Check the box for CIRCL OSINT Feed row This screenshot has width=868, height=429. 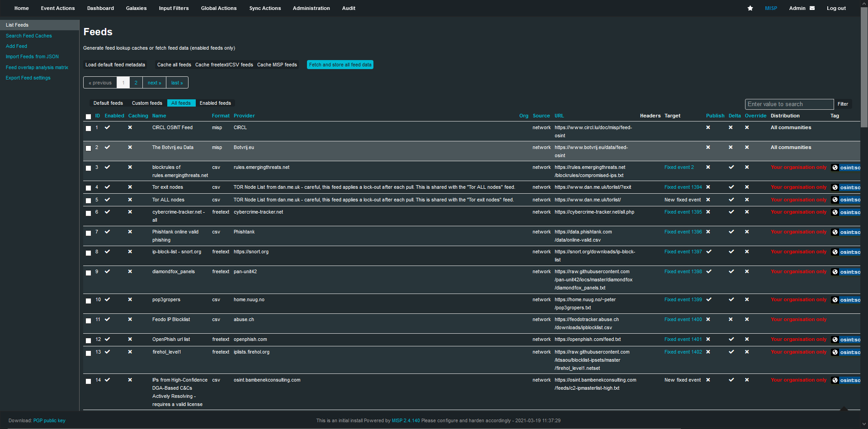(x=88, y=128)
